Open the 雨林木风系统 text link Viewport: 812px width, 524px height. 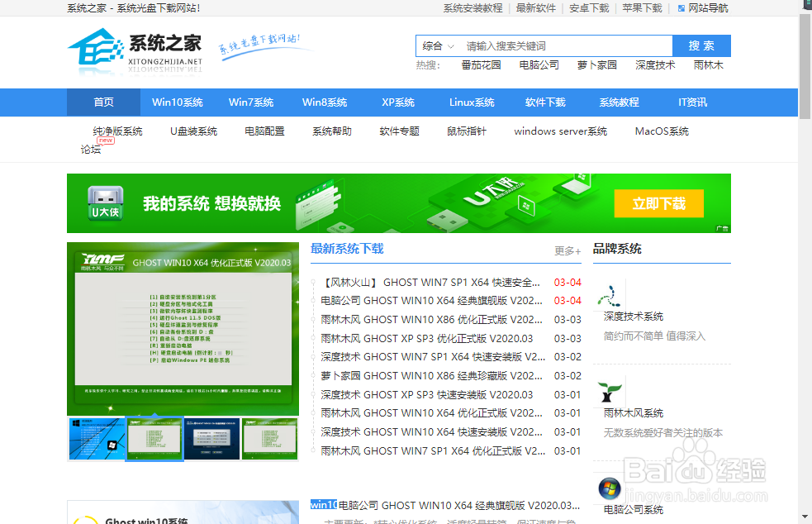coord(634,413)
